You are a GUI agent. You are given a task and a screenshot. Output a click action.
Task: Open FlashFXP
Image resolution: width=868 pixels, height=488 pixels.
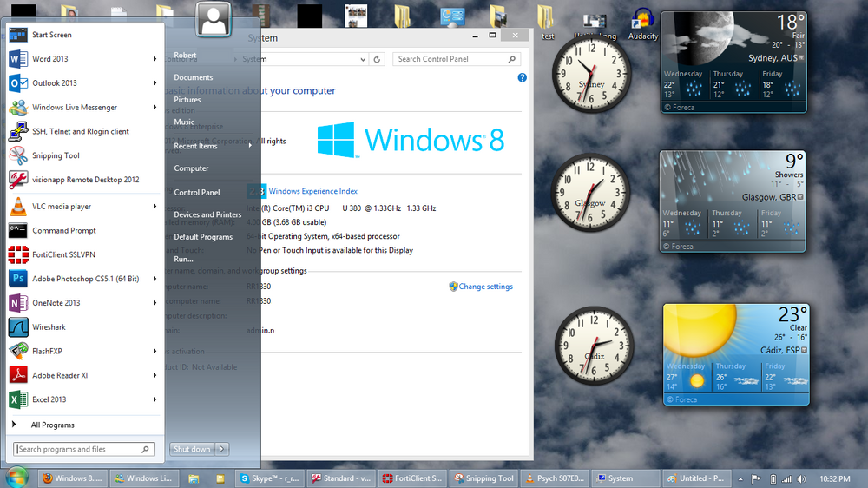point(83,351)
